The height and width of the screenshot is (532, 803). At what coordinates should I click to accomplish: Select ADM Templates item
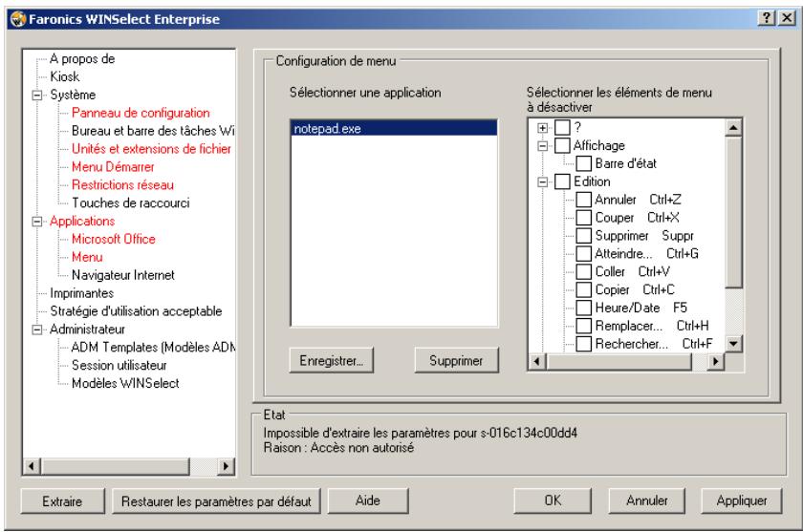[153, 348]
